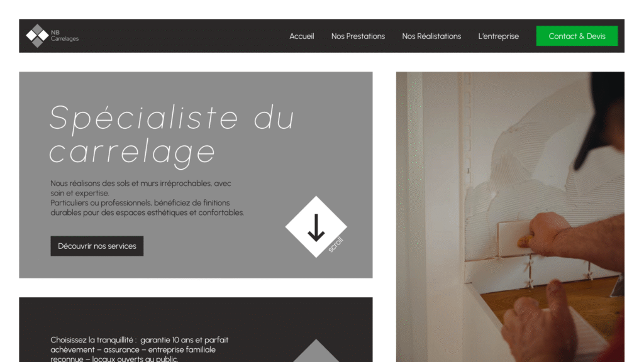This screenshot has width=644, height=362.
Task: Open Nos Réalistations in the navigation
Action: 431,36
